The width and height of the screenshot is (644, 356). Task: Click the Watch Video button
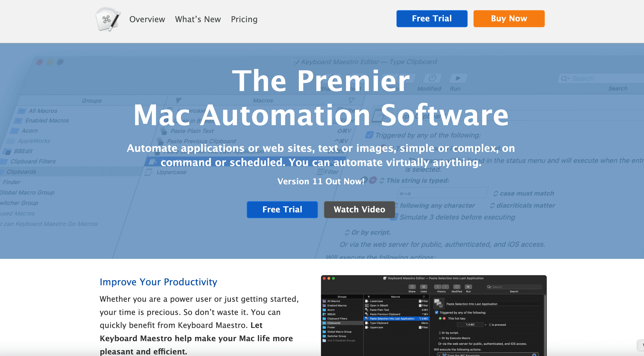click(359, 210)
